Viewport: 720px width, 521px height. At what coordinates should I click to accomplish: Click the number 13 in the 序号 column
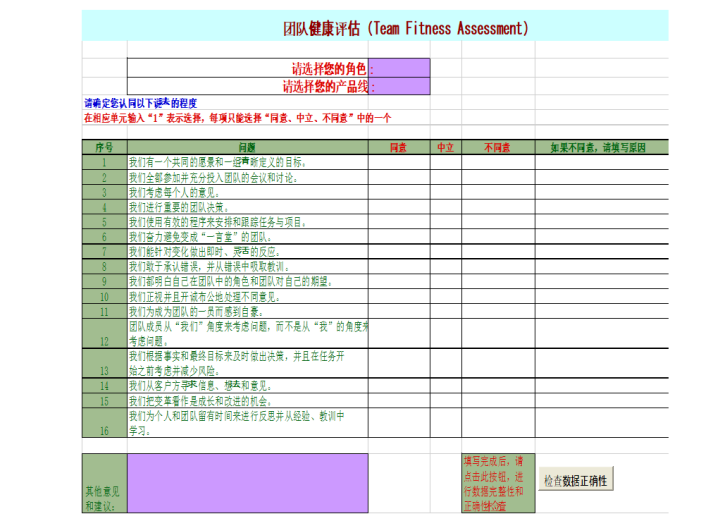104,370
